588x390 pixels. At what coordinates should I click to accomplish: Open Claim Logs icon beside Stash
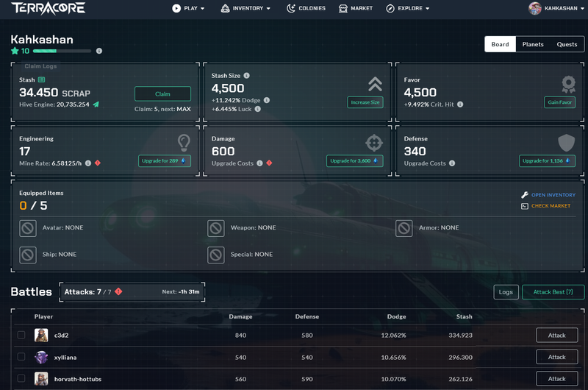[42, 79]
